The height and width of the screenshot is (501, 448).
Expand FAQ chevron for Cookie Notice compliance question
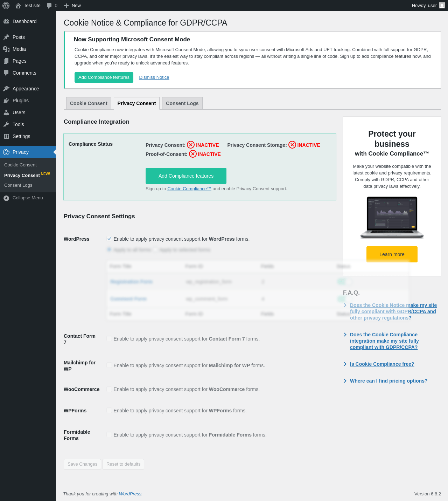pyautogui.click(x=345, y=305)
